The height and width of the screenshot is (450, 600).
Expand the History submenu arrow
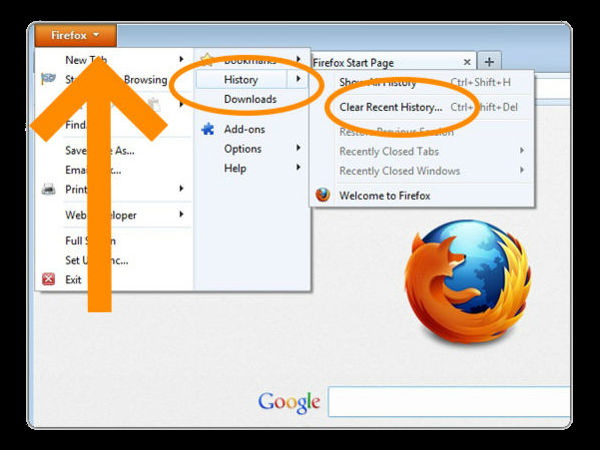coord(298,79)
